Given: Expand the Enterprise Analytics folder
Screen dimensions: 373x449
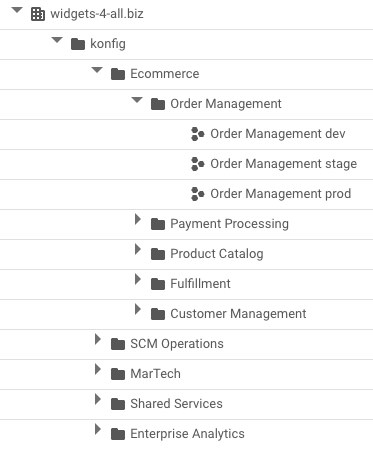Looking at the screenshot, I should coord(98,429).
